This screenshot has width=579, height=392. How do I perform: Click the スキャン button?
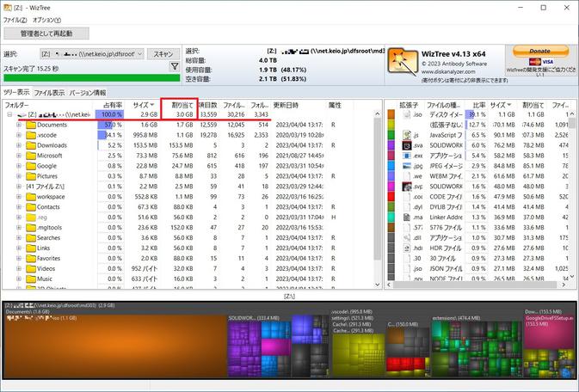point(163,53)
